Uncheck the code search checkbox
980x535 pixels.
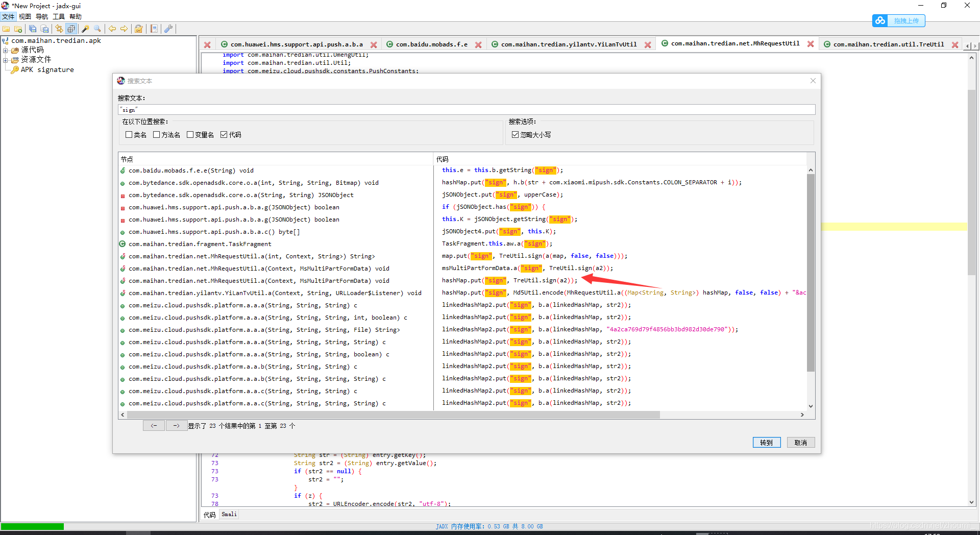pyautogui.click(x=224, y=135)
